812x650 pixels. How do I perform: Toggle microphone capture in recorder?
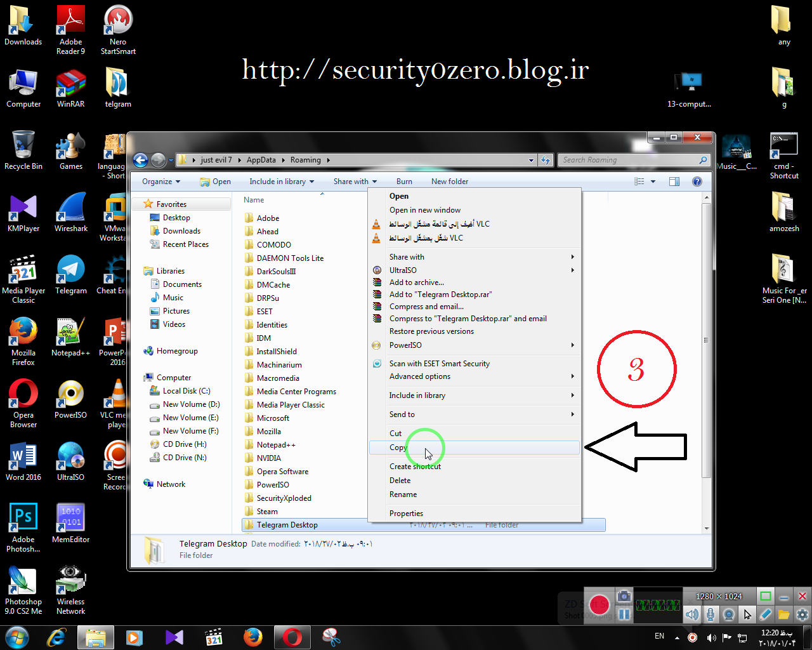tap(710, 614)
